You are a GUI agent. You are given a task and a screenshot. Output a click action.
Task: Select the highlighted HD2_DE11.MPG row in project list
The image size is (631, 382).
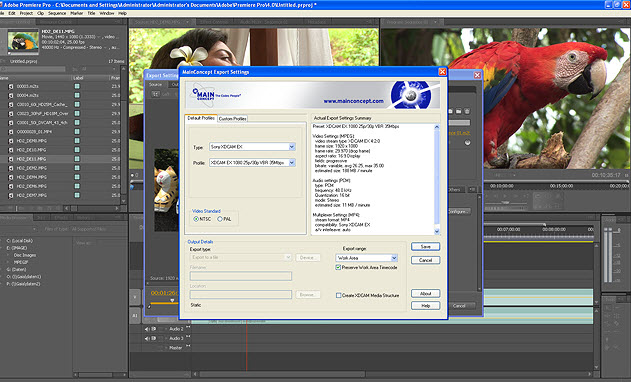[x=60, y=159]
